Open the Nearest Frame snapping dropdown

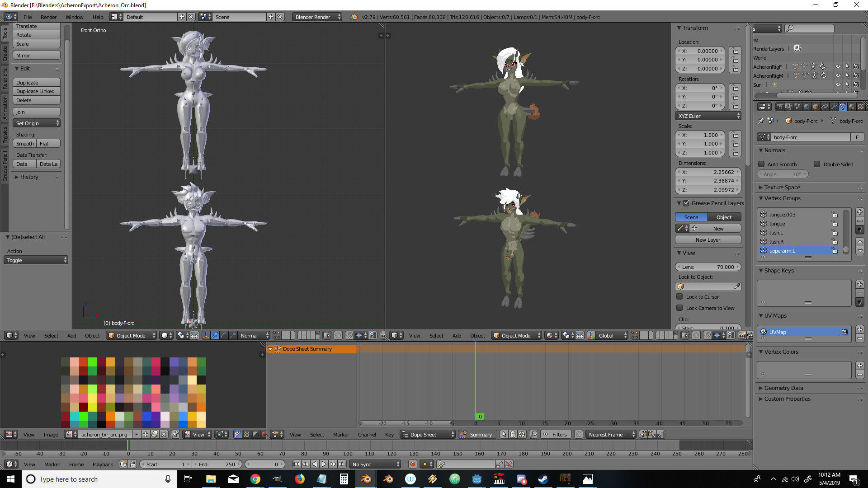coord(611,434)
